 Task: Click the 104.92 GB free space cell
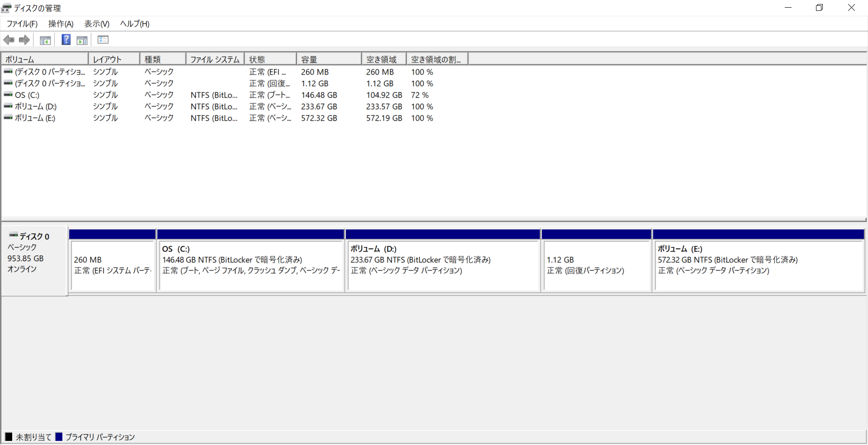click(384, 95)
